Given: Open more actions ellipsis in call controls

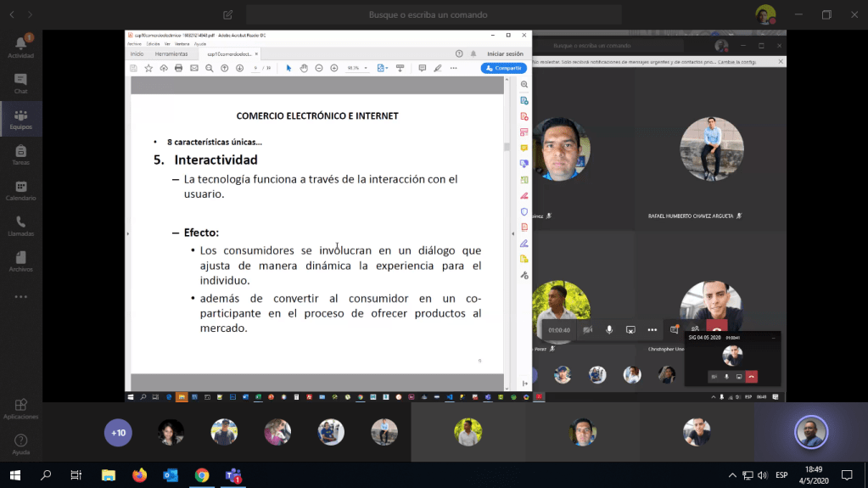Looking at the screenshot, I should coord(652,329).
